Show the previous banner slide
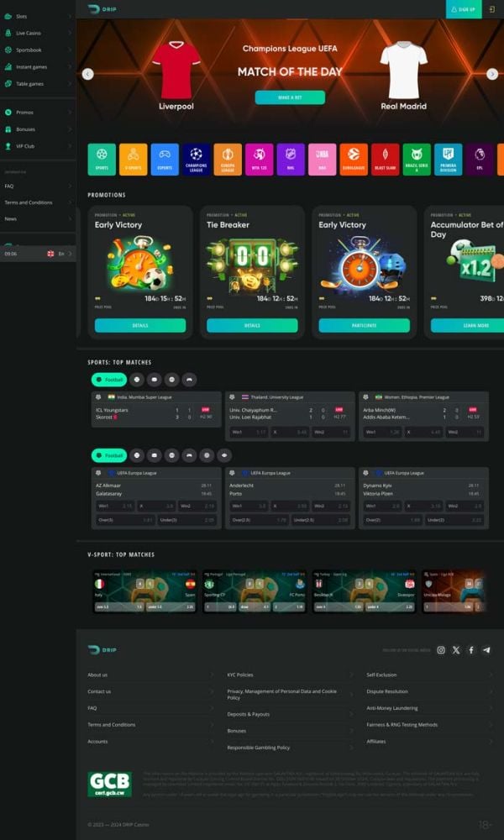The image size is (504, 840). click(88, 75)
